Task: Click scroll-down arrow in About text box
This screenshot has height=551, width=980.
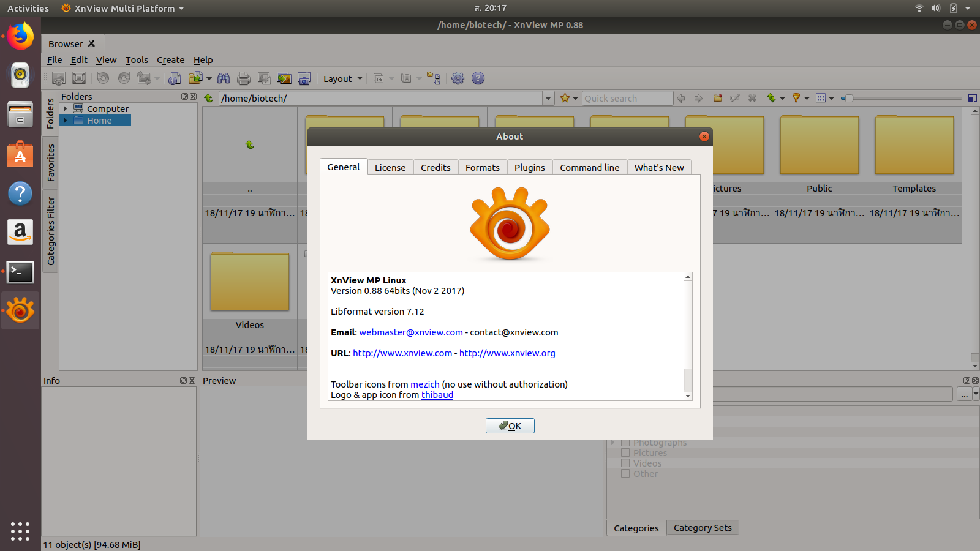Action: click(x=688, y=396)
